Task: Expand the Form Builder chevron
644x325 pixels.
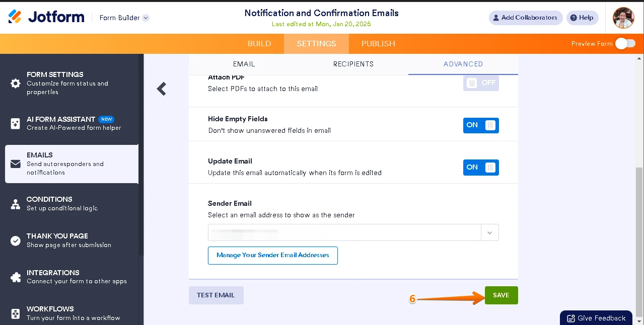Action: (146, 18)
